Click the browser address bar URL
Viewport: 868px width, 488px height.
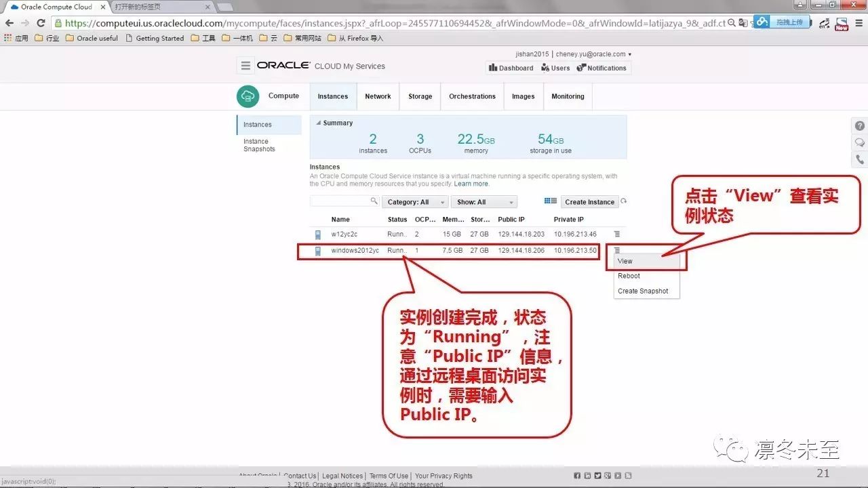point(395,23)
